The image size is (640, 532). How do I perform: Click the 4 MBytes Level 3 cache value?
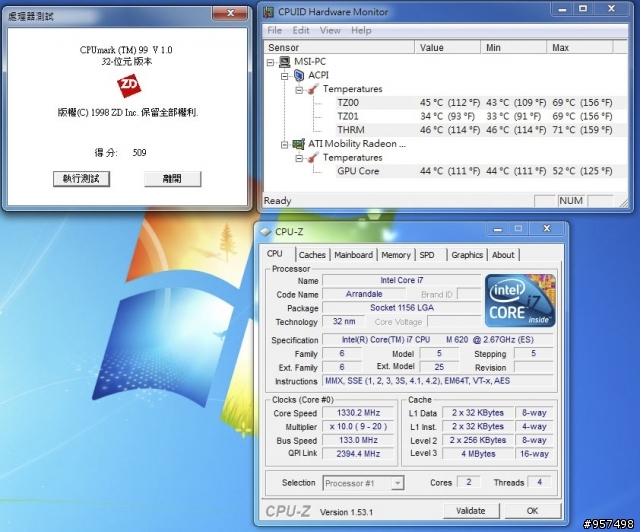point(478,454)
